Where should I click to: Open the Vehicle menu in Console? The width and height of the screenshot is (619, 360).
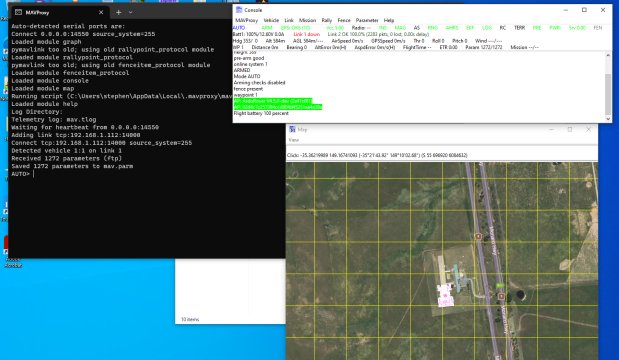pos(271,20)
